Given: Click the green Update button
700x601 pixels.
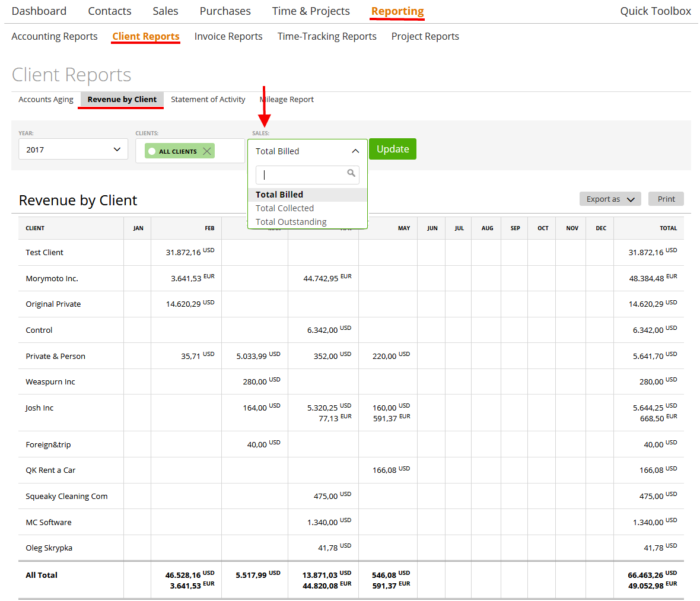Looking at the screenshot, I should [392, 149].
